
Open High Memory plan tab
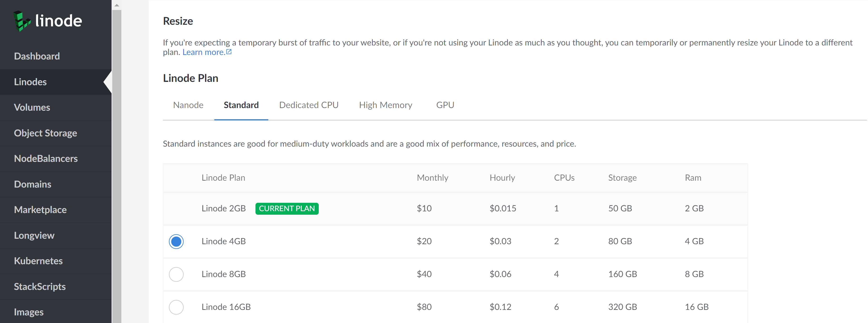386,105
